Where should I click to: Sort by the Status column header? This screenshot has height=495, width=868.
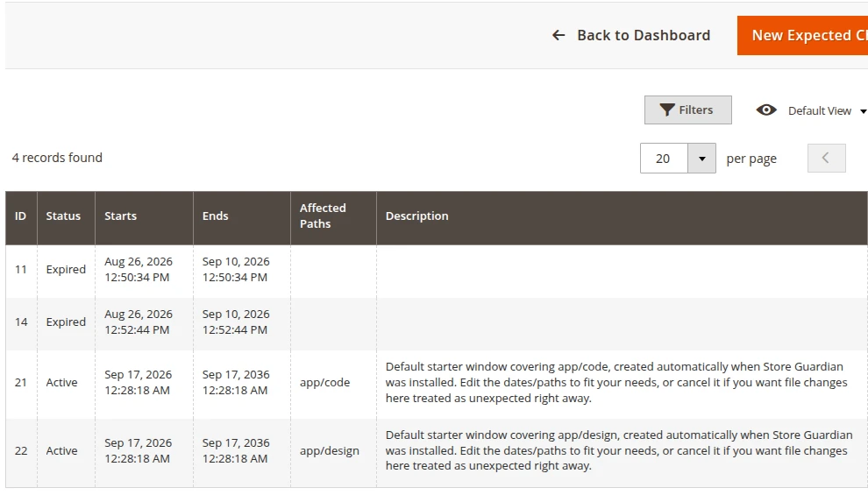[66, 218]
